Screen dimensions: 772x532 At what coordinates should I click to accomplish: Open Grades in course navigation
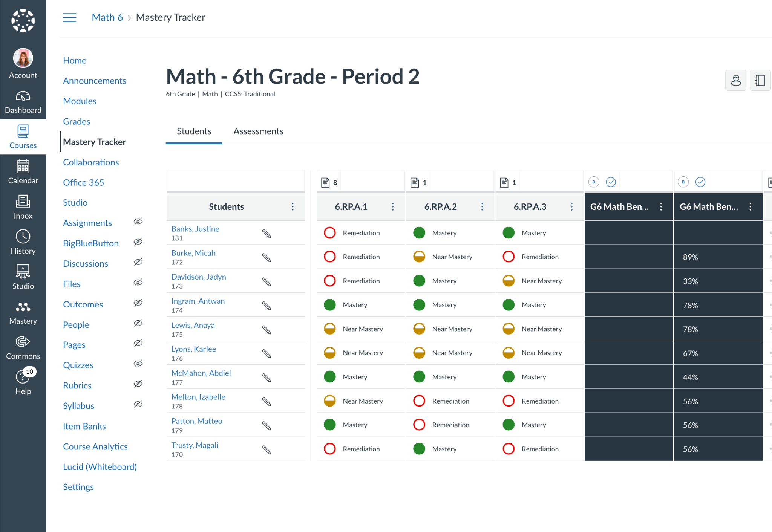[77, 121]
